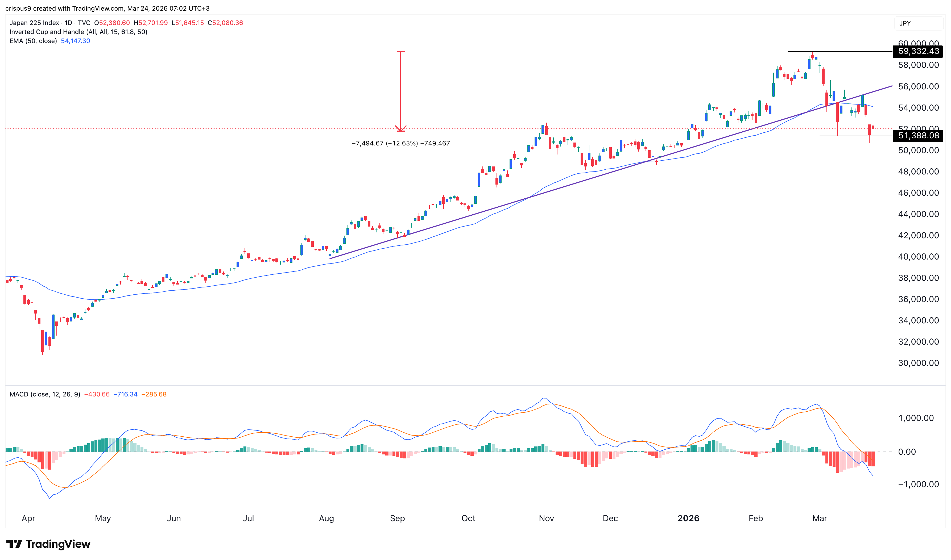This screenshot has height=560, width=951.
Task: Click the EMA value 54,147.30
Action: pos(75,41)
